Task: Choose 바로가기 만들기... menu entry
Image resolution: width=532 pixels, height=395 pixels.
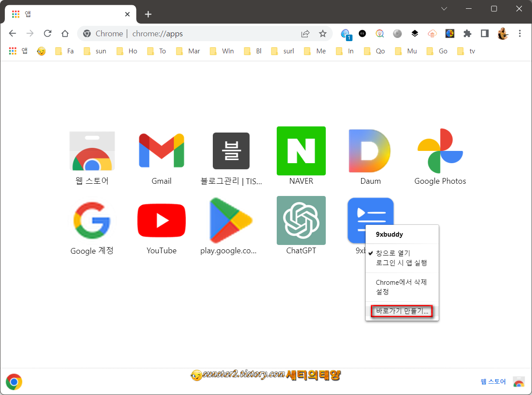Action: click(402, 311)
